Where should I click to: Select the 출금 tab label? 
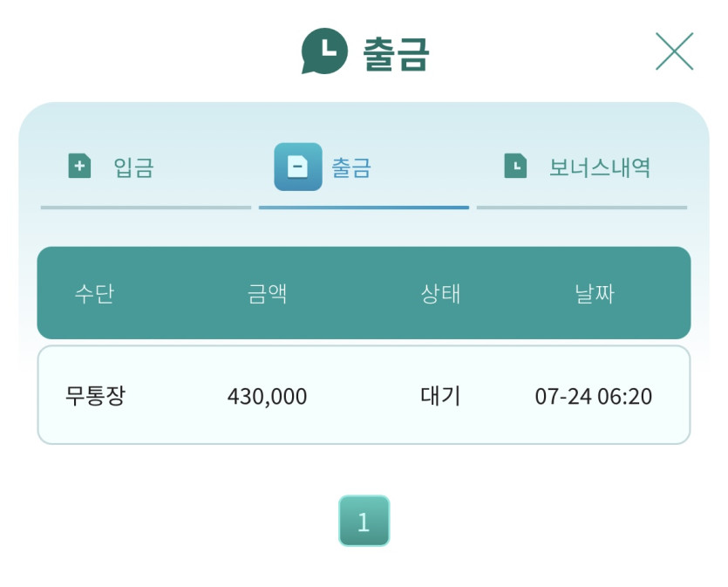coord(351,167)
